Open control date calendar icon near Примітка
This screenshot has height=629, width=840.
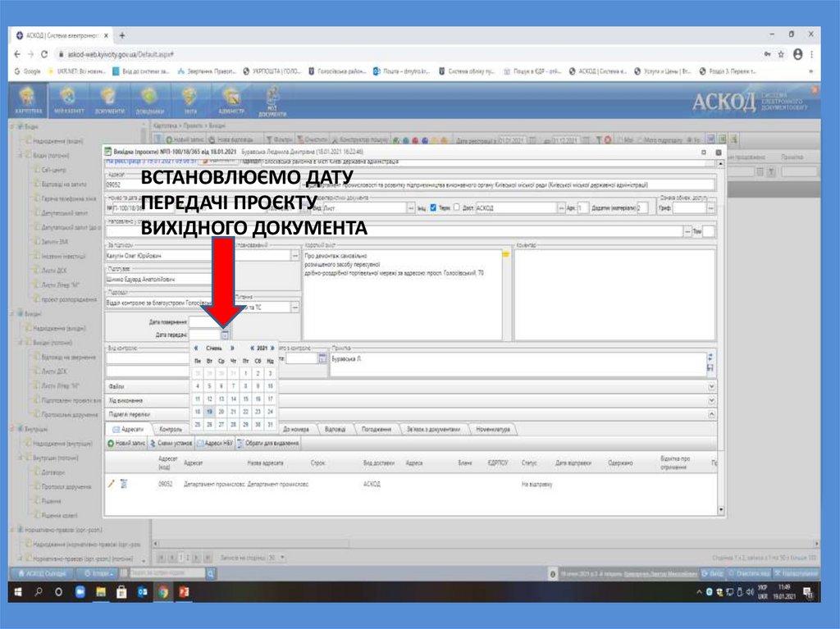pos(322,358)
